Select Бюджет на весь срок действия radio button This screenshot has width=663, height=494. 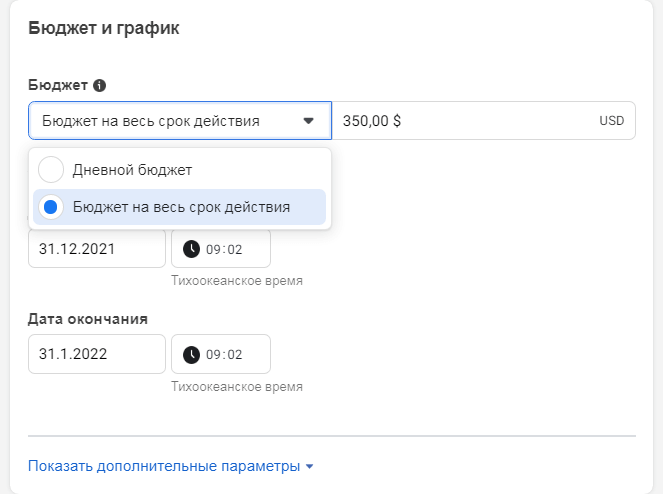click(51, 207)
